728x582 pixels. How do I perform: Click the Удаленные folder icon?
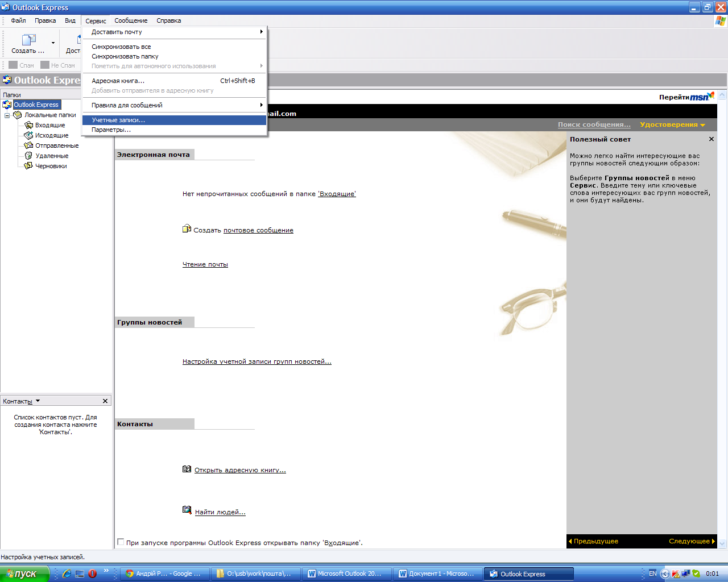pyautogui.click(x=28, y=156)
